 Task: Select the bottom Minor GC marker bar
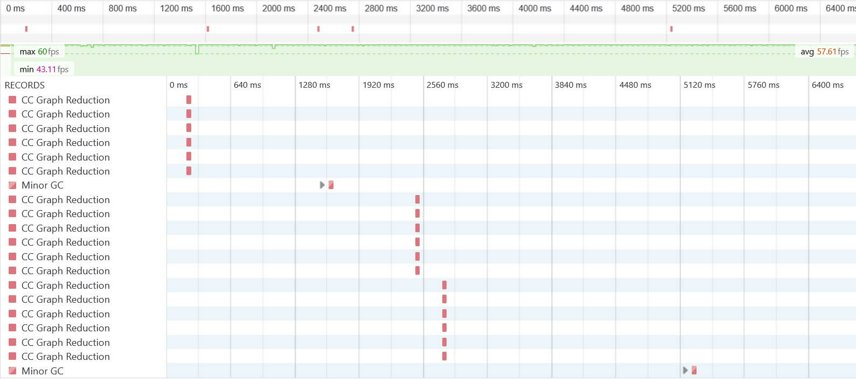(x=694, y=370)
